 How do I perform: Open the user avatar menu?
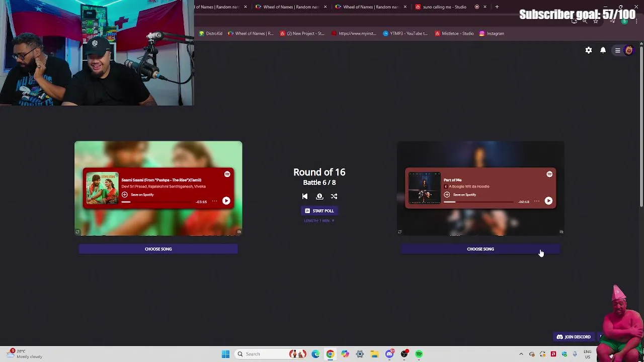pos(624,50)
